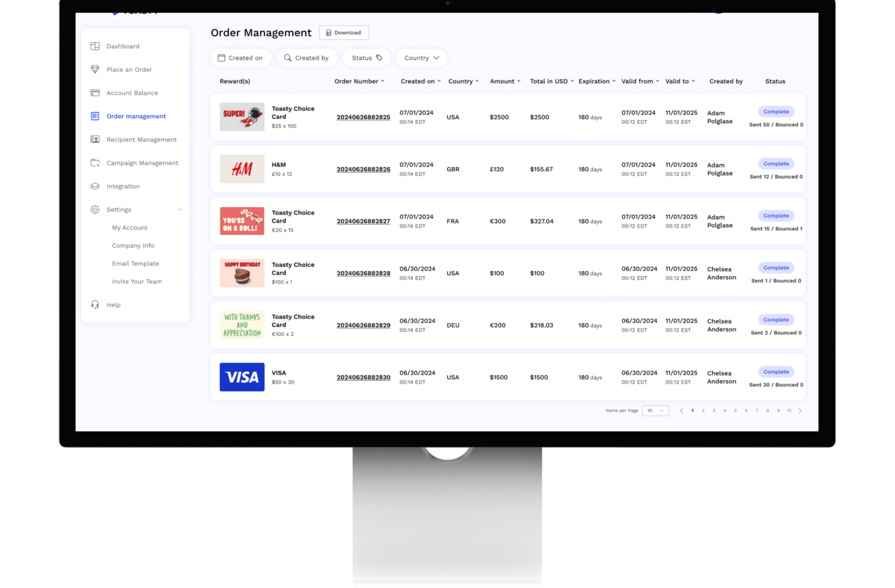Select the Order Management menu item

(x=136, y=115)
